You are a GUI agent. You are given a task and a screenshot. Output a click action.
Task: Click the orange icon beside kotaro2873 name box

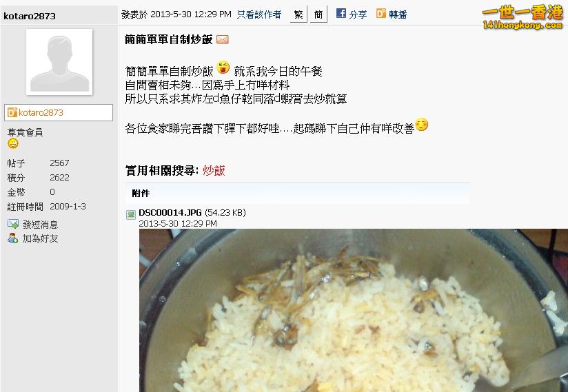pos(12,112)
